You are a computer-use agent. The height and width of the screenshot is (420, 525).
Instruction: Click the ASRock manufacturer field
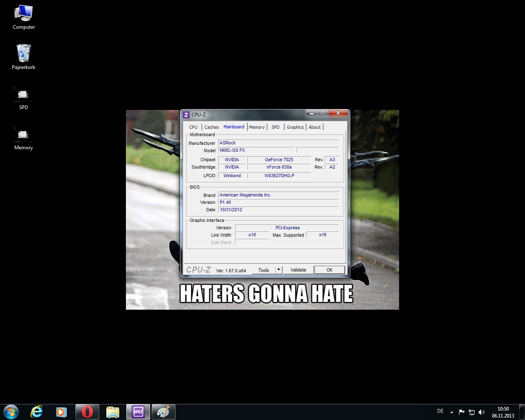[x=279, y=143]
